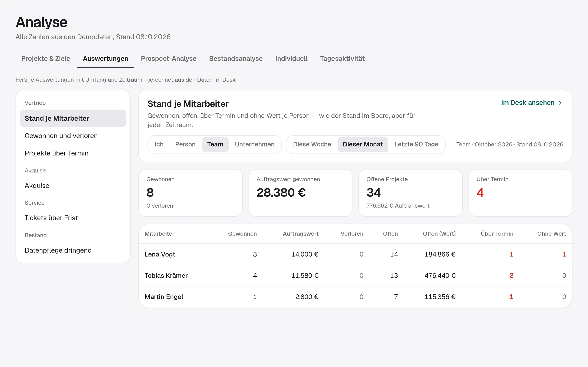This screenshot has width=588, height=367.
Task: Set scope to Ich
Action: click(159, 144)
